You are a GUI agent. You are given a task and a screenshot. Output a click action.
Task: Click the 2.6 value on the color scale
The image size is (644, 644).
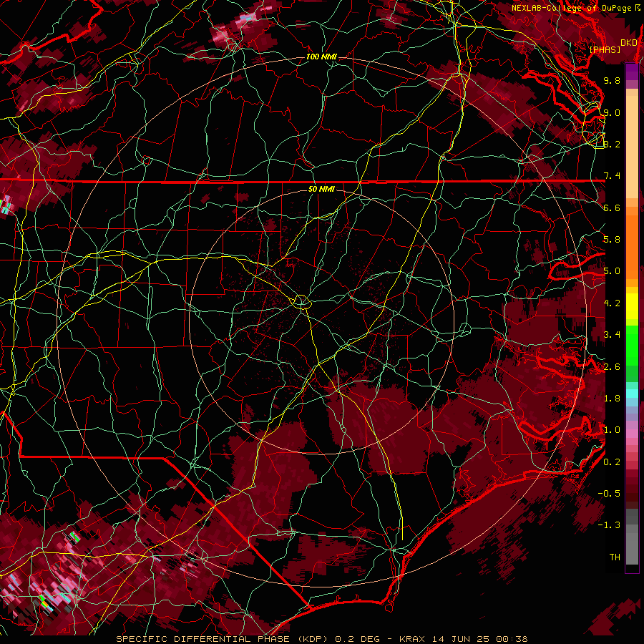click(x=612, y=367)
